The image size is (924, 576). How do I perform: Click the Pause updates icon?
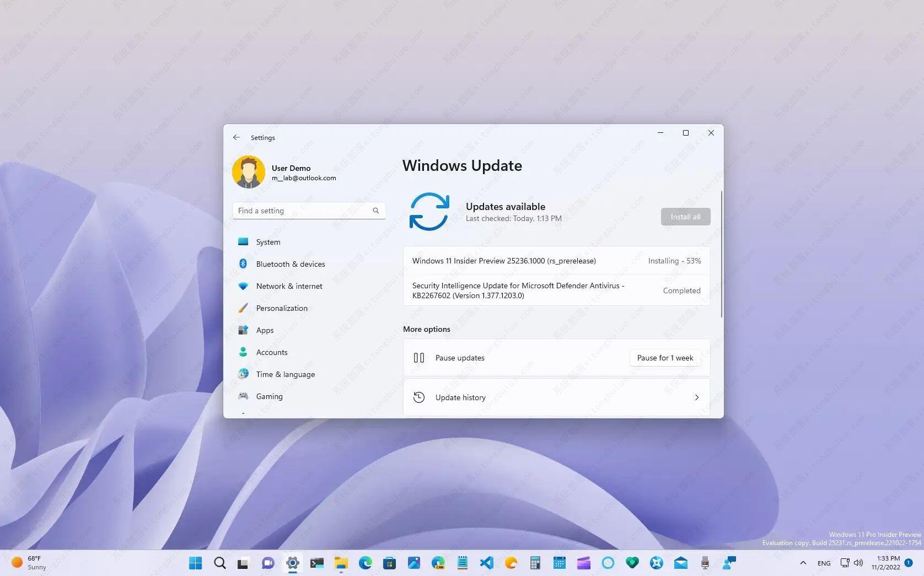(419, 358)
